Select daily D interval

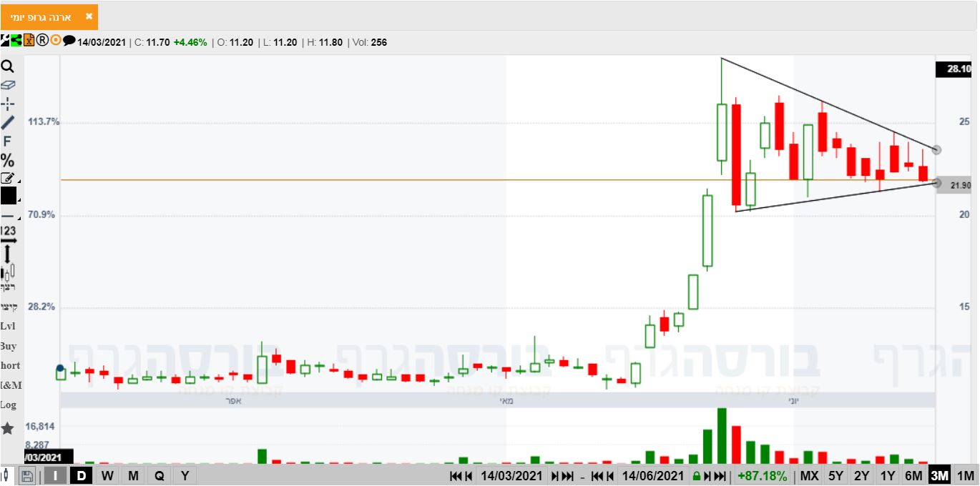tap(82, 476)
